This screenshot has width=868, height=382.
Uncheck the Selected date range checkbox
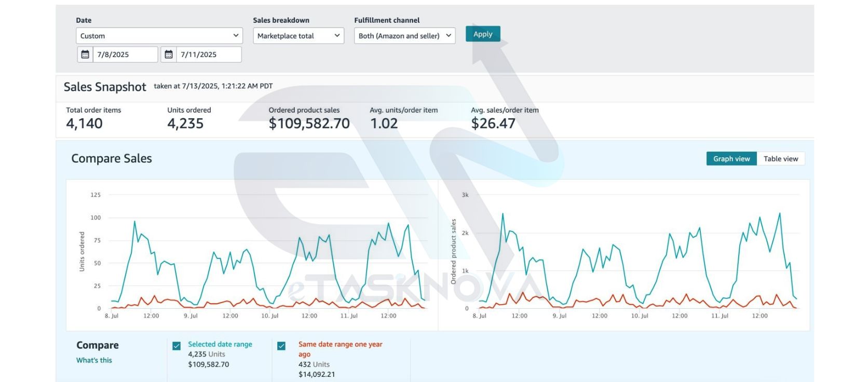[177, 346]
